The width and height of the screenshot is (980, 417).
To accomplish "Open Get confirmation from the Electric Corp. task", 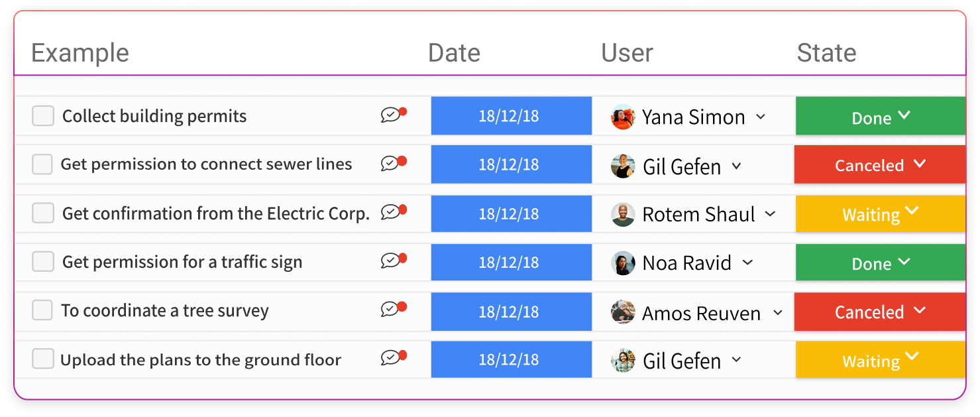I will pos(216,213).
